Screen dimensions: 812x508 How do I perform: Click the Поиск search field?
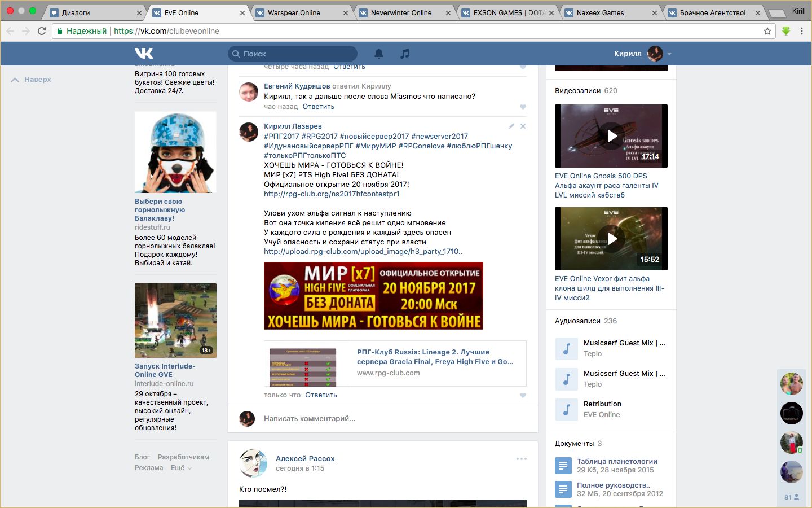293,54
